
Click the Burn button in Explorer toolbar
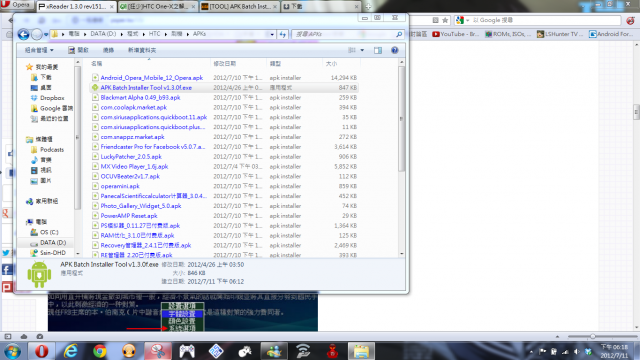[x=108, y=50]
